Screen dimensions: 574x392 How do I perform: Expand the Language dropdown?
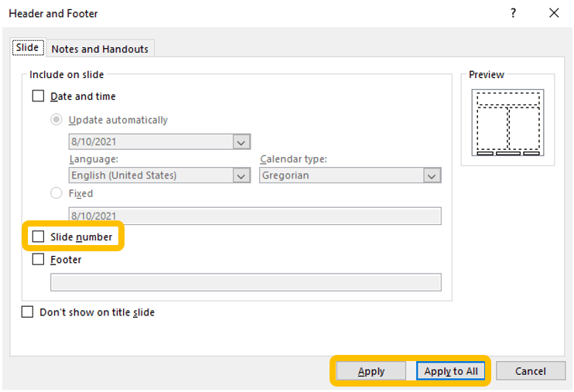tap(241, 176)
